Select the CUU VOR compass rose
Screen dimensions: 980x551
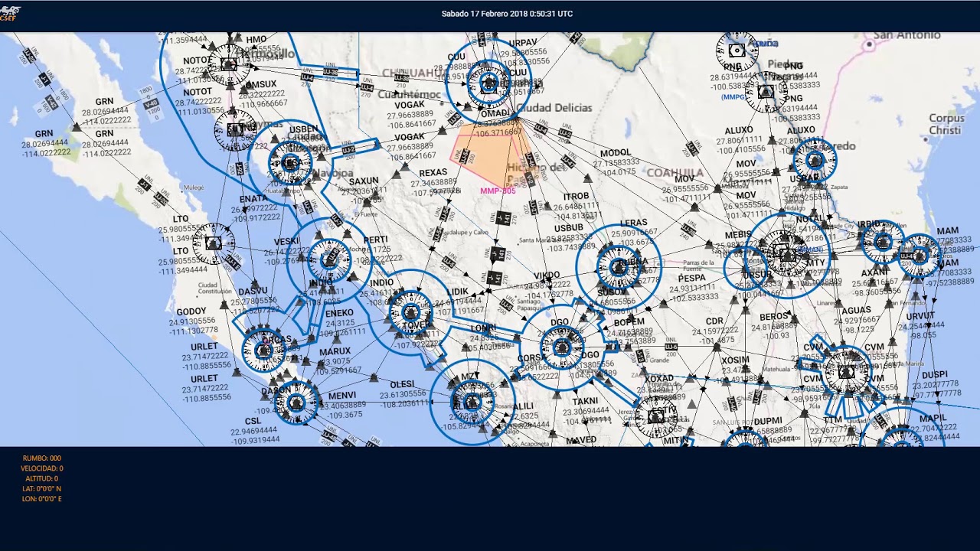(x=488, y=83)
